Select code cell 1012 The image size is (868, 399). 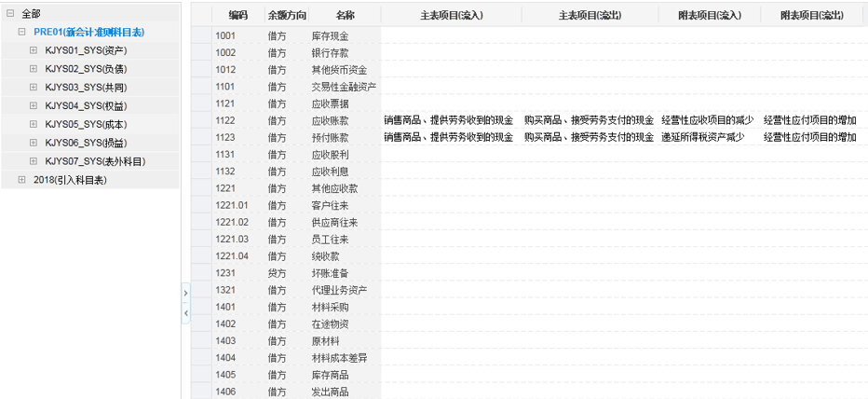pyautogui.click(x=238, y=70)
